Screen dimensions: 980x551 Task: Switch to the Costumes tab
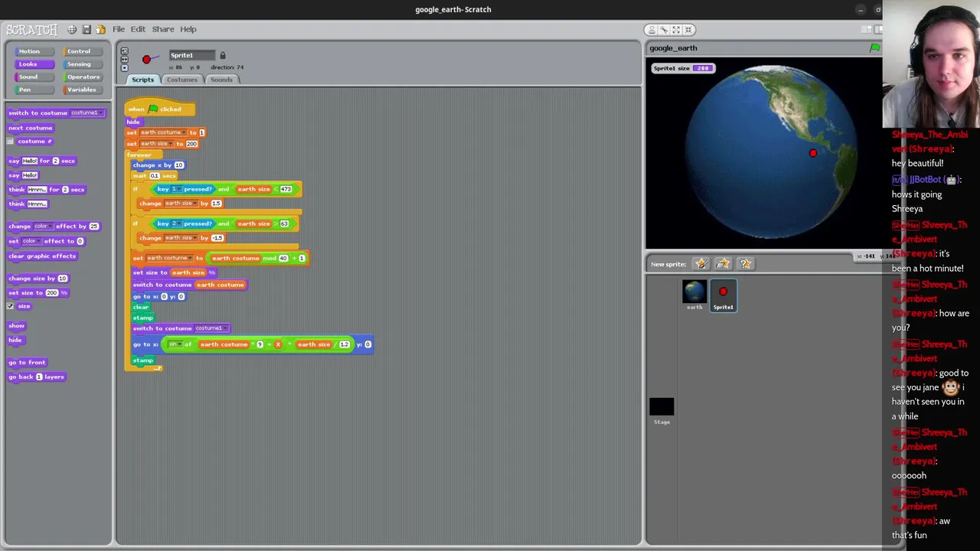point(181,80)
